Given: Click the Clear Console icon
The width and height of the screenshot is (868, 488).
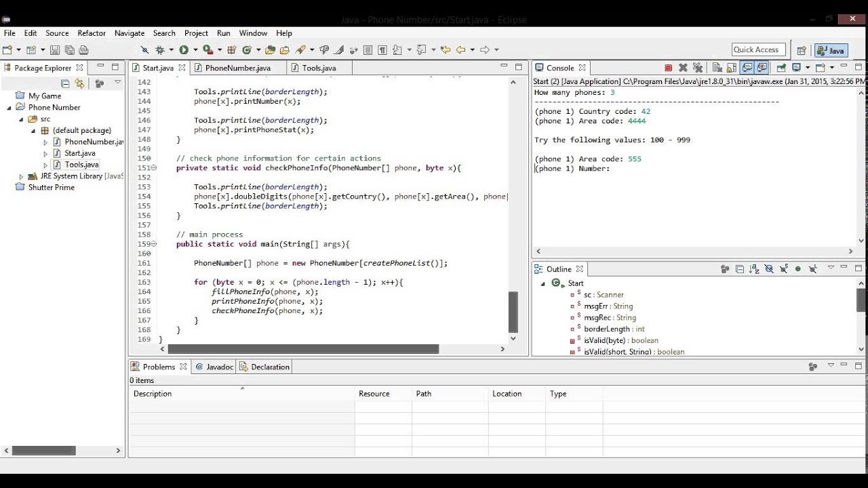Looking at the screenshot, I should [717, 68].
